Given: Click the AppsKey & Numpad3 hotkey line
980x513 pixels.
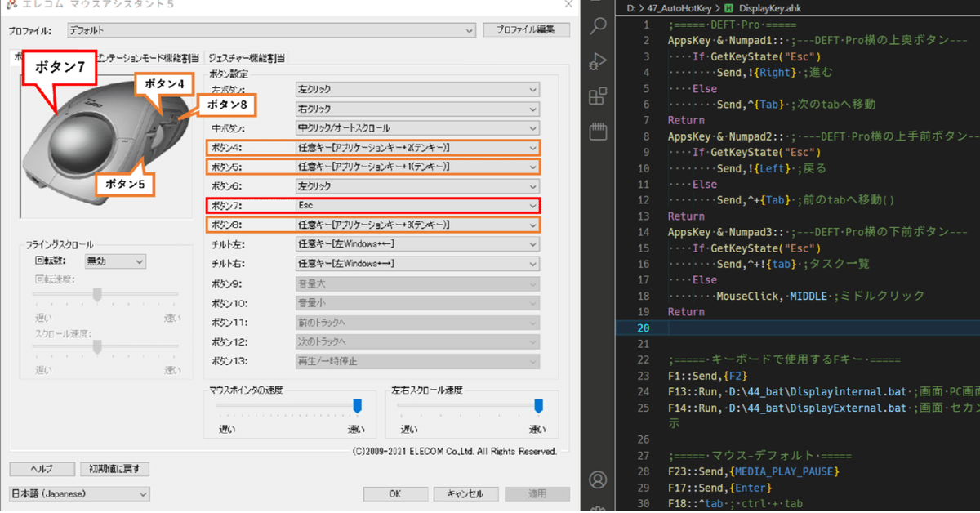Looking at the screenshot, I should (x=817, y=232).
